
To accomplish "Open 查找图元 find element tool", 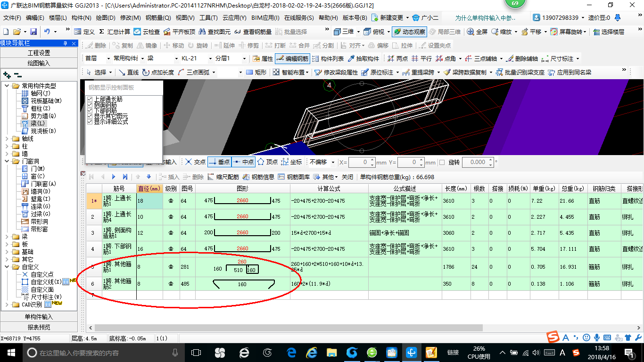I will [215, 32].
